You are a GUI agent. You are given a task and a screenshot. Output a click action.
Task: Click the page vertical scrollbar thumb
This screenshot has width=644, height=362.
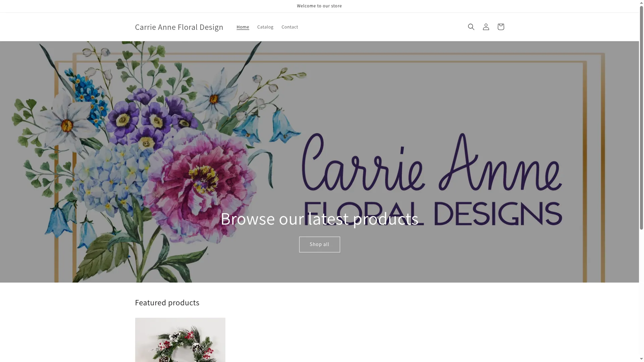click(x=641, y=117)
